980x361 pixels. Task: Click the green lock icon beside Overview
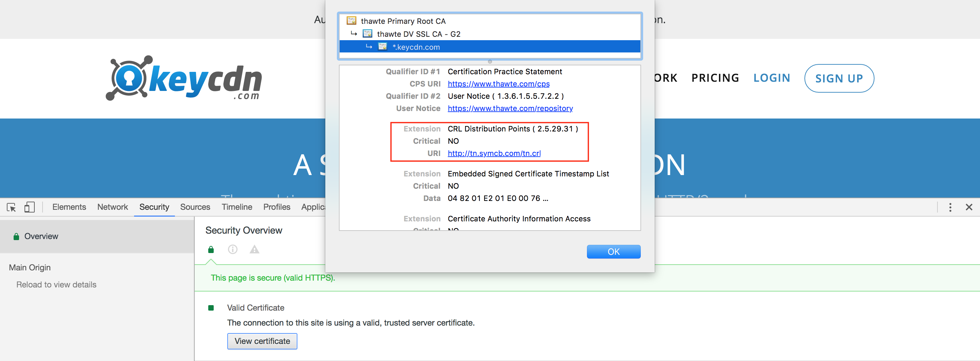click(x=16, y=236)
